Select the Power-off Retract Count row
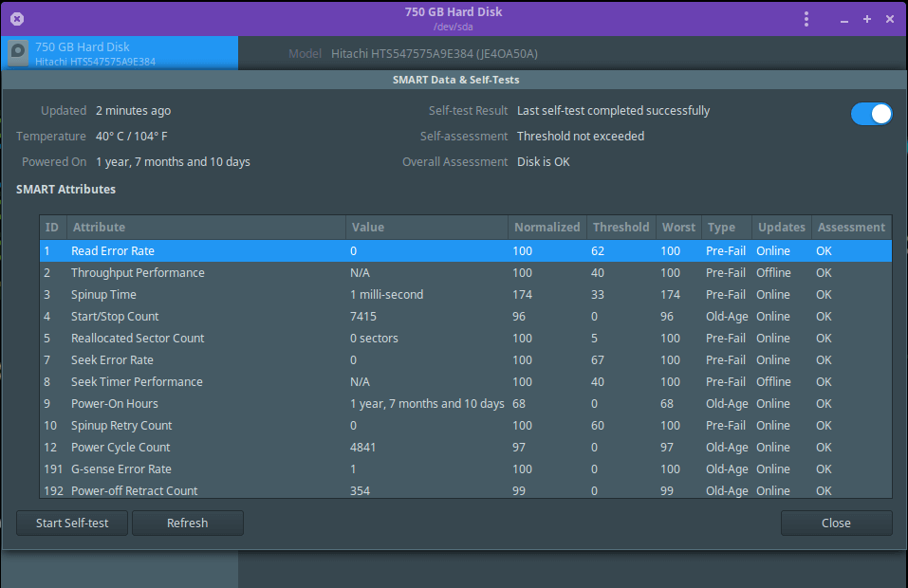 (466, 489)
